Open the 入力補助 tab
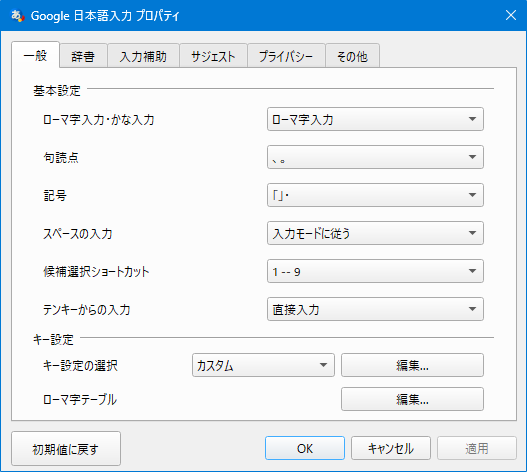This screenshot has height=472, width=527. tap(144, 56)
